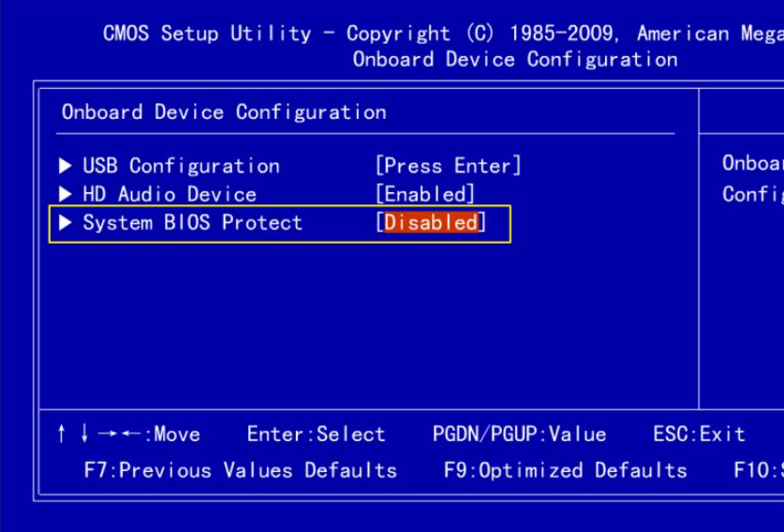Select the USB Configuration menu entry
784x532 pixels.
[x=181, y=166]
